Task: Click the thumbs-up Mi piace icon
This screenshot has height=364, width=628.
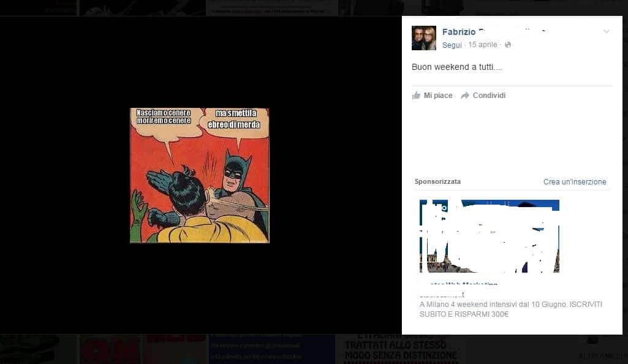Action: tap(417, 96)
